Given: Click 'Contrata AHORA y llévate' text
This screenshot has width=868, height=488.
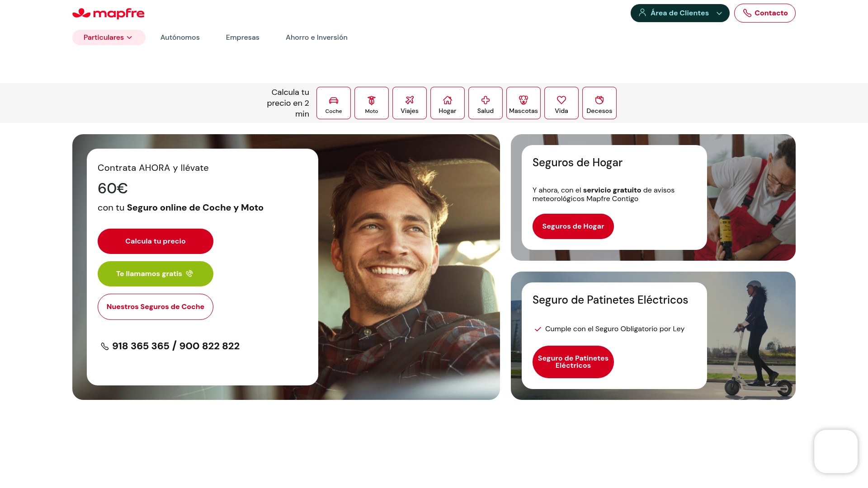Looking at the screenshot, I should tap(153, 168).
